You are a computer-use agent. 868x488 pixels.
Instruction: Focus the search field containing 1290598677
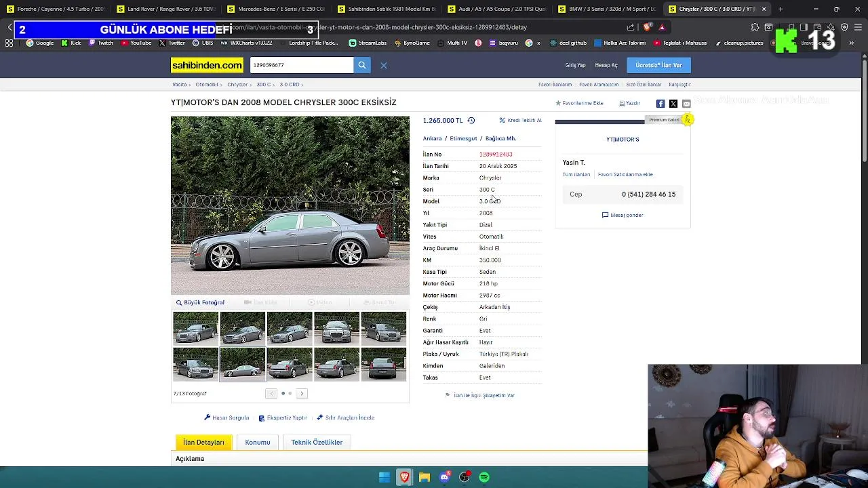point(302,65)
